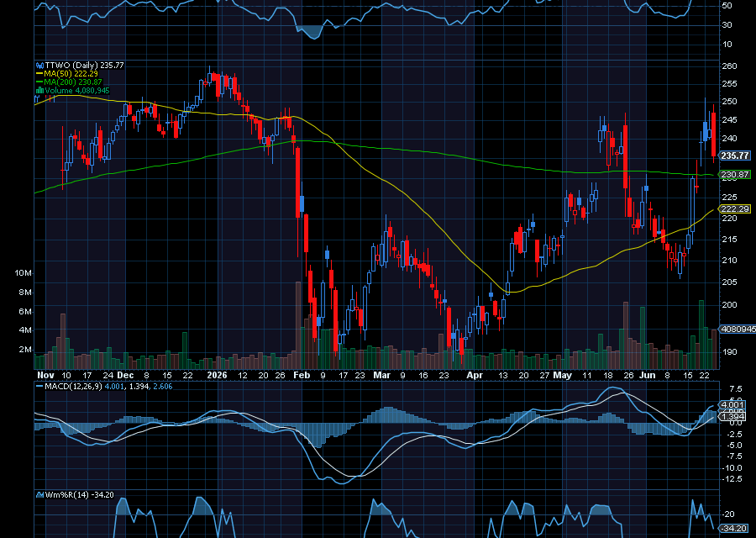Click the Dec month label on the date axis
The width and height of the screenshot is (756, 538).
[x=125, y=375]
